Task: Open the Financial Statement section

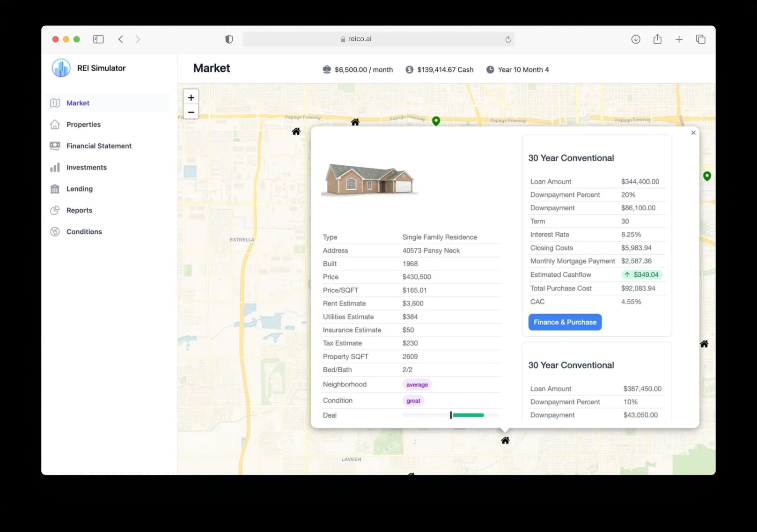Action: click(x=98, y=146)
